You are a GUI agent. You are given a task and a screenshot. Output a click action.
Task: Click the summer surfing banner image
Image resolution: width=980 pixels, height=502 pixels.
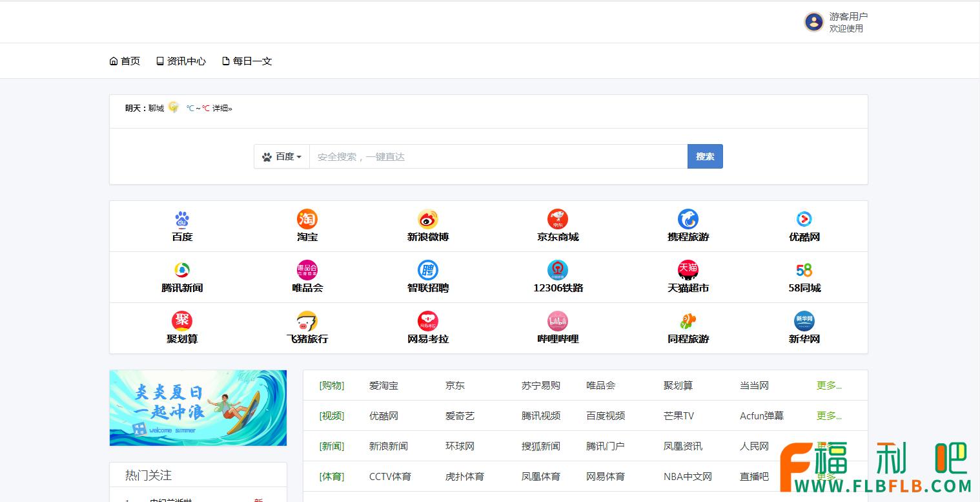coord(198,408)
